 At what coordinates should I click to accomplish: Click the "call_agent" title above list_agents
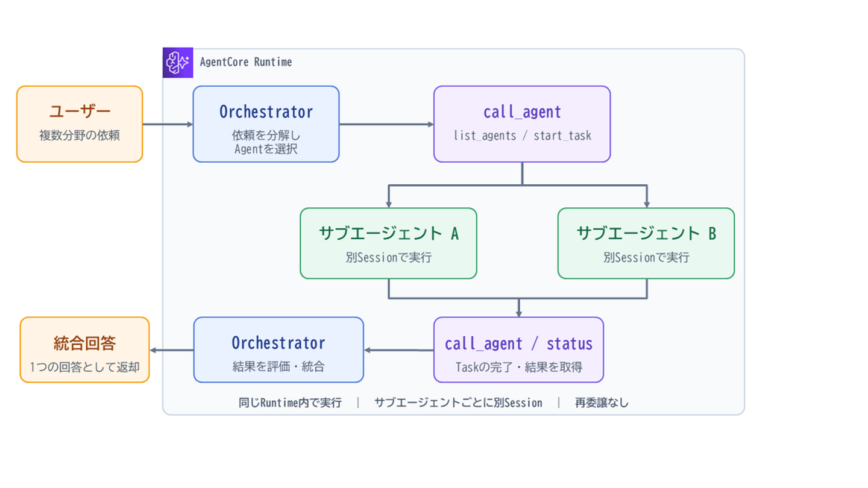[522, 112]
